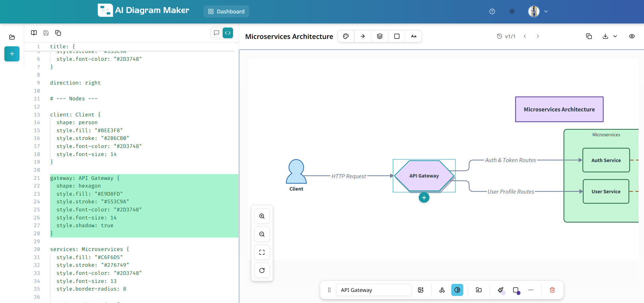Toggle the diagram preview eye
Viewport: 644px width, 303px height.
click(x=632, y=36)
